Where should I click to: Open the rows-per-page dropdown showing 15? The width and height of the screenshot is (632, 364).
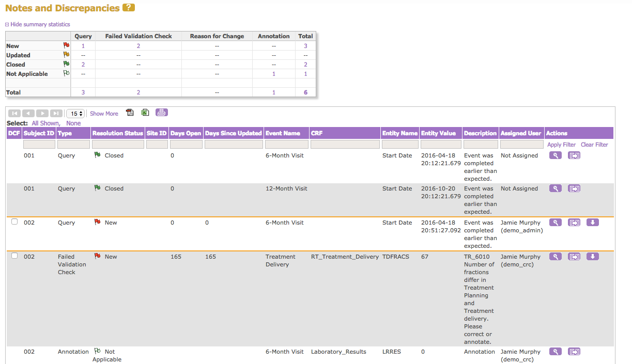tap(75, 114)
